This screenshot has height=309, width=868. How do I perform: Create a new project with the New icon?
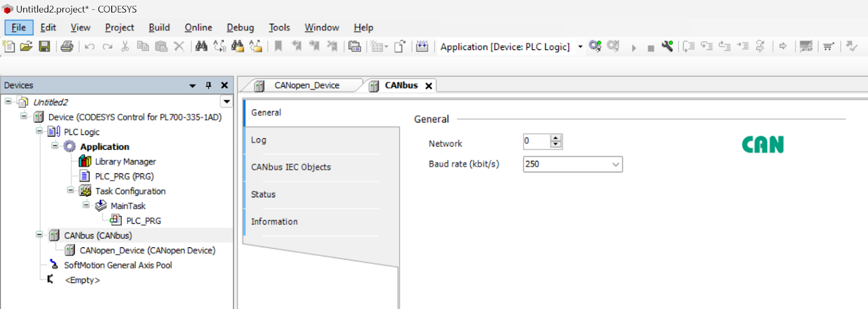click(9, 46)
